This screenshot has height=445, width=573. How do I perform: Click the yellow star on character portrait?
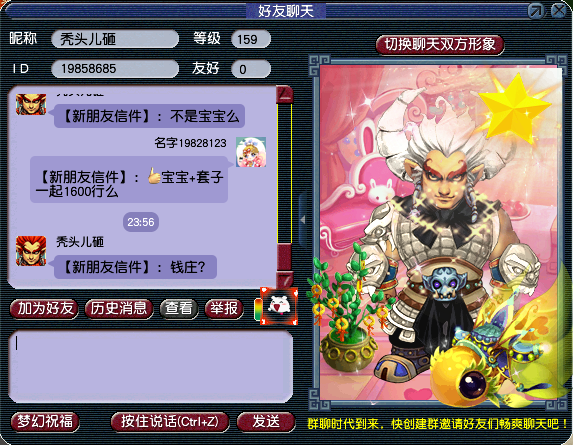click(x=513, y=109)
